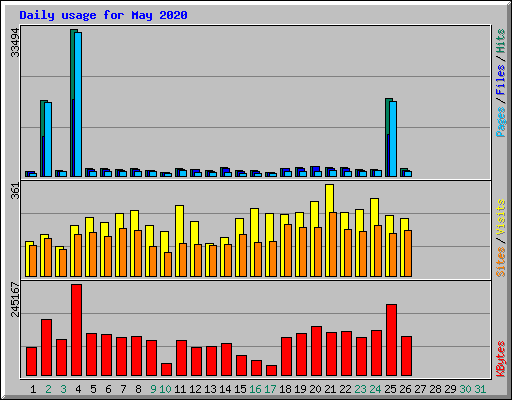
Task: Select day label 27 on the x-axis
Action: pos(420,389)
